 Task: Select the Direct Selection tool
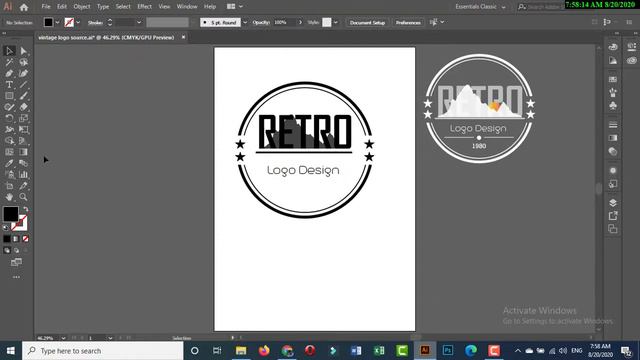[x=23, y=51]
